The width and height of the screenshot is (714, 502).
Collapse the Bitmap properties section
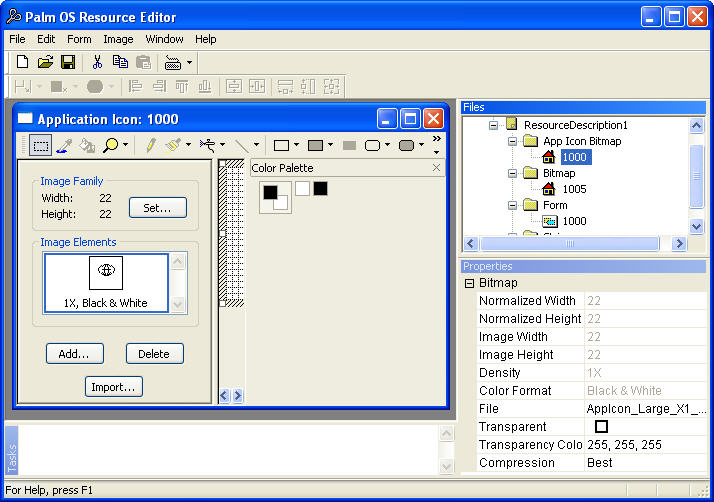469,283
